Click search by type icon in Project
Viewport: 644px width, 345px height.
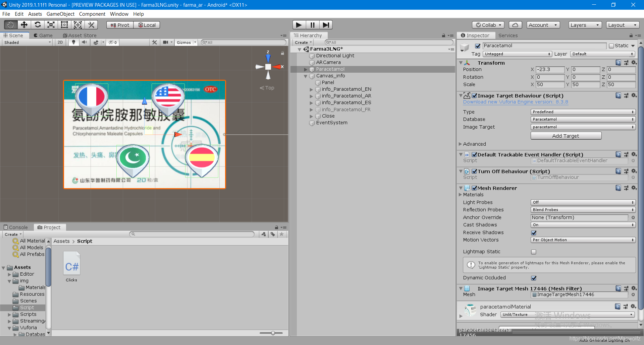[264, 234]
